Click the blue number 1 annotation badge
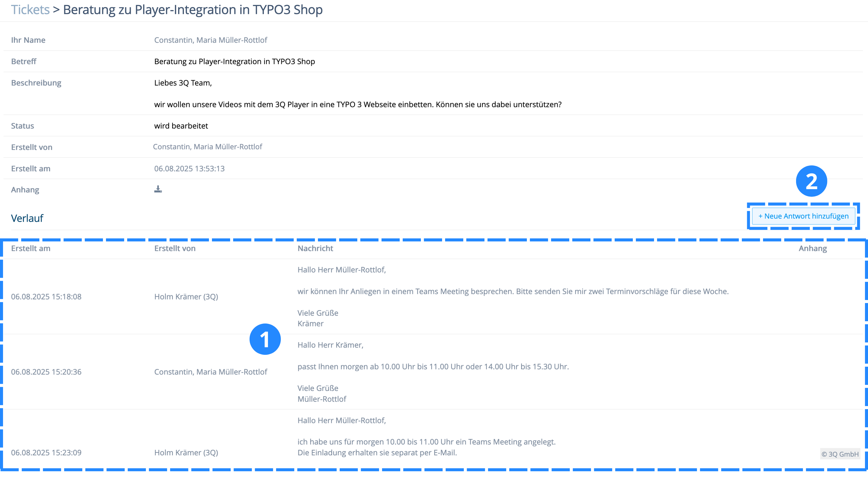 (x=265, y=339)
